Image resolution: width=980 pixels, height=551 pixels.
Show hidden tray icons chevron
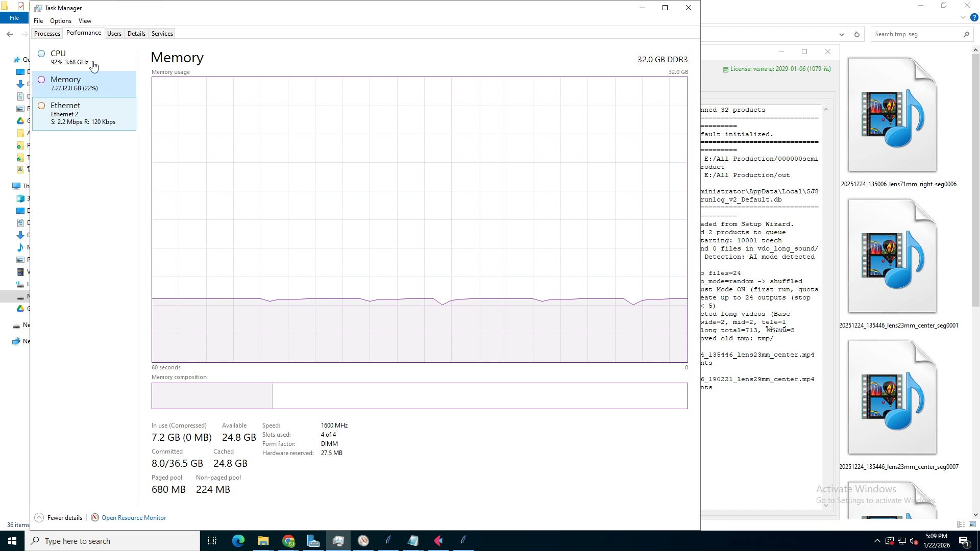(877, 541)
